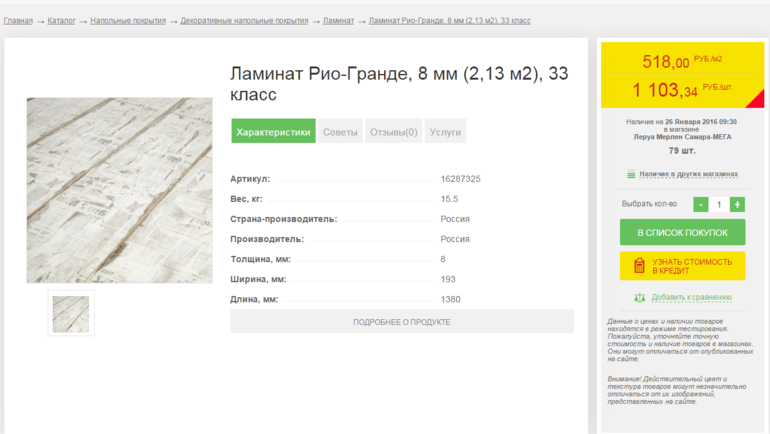The height and width of the screenshot is (434, 770).
Task: Click the compare scales icon
Action: [x=639, y=298]
